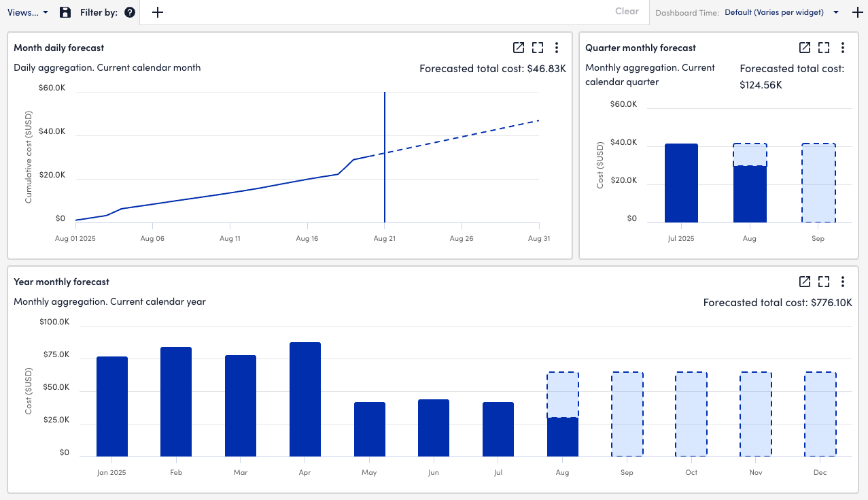Clear the active filters
This screenshot has height=500, width=868.
point(626,12)
